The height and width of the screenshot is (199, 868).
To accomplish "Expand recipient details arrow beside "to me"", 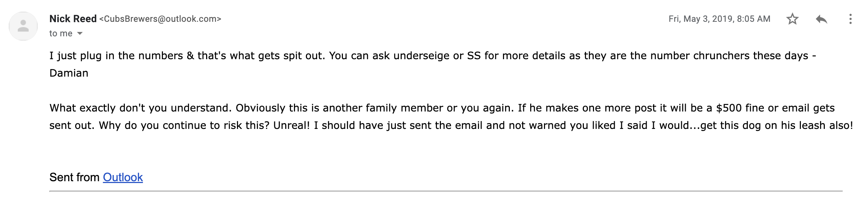I will [x=80, y=33].
